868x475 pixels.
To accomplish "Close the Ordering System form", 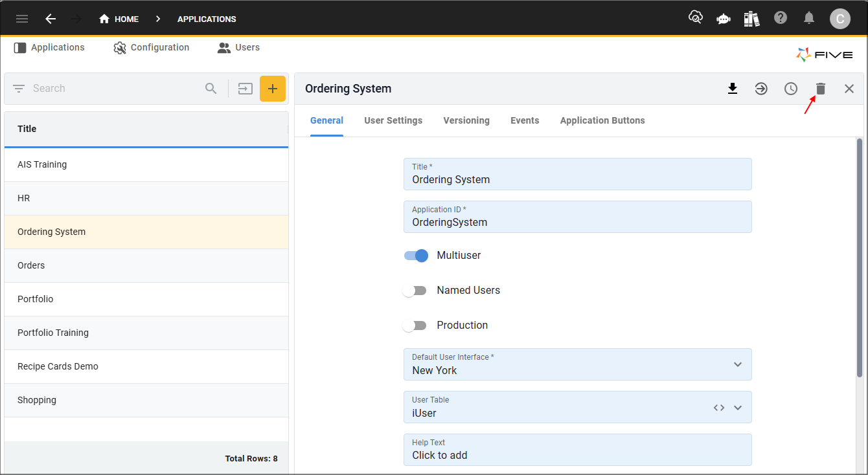I will click(849, 89).
